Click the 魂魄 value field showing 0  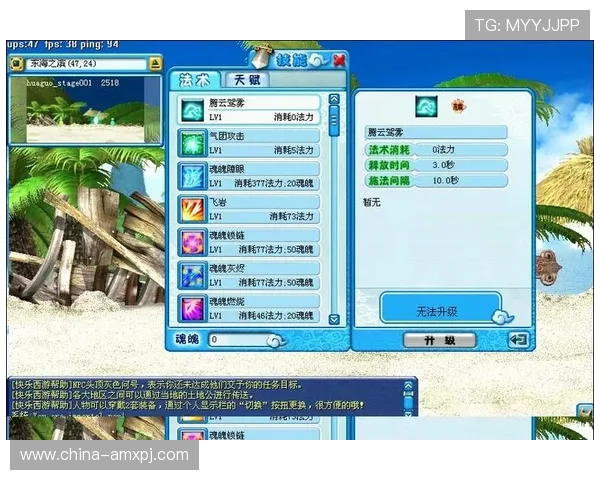pos(245,340)
